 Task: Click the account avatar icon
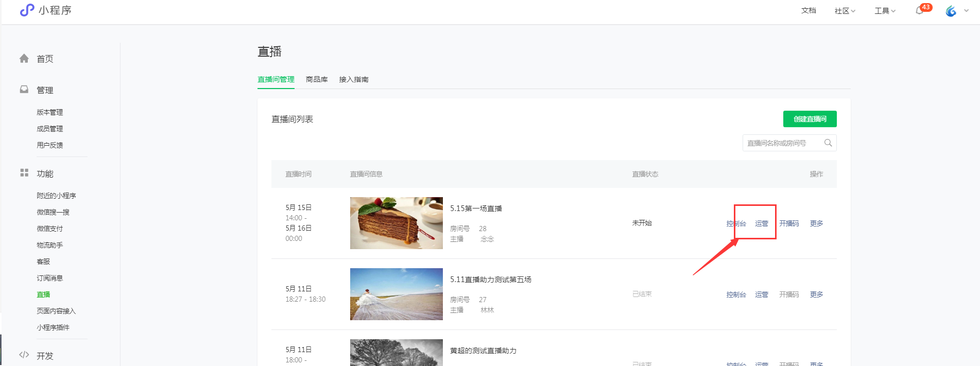[951, 11]
